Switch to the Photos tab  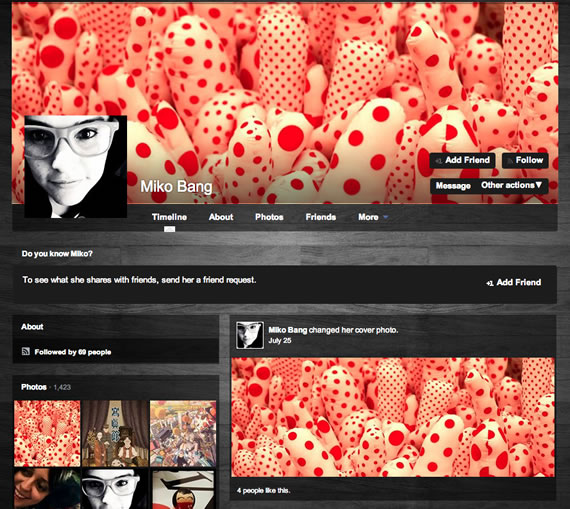269,217
